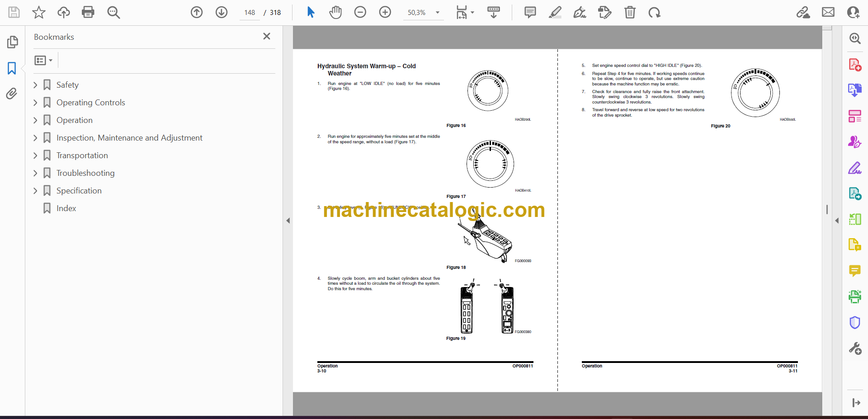Expand the Operation bookmark
This screenshot has width=868, height=419.
tap(35, 120)
